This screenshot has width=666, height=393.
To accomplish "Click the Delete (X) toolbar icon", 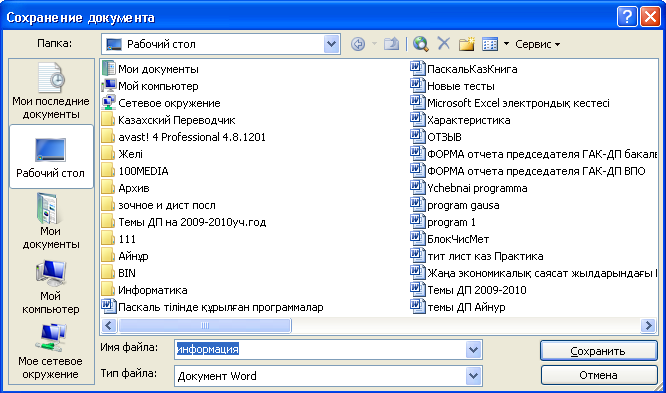I will (x=443, y=44).
